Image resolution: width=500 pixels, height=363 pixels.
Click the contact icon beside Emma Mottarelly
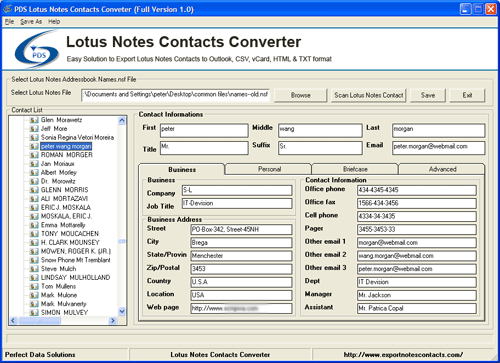click(34, 225)
